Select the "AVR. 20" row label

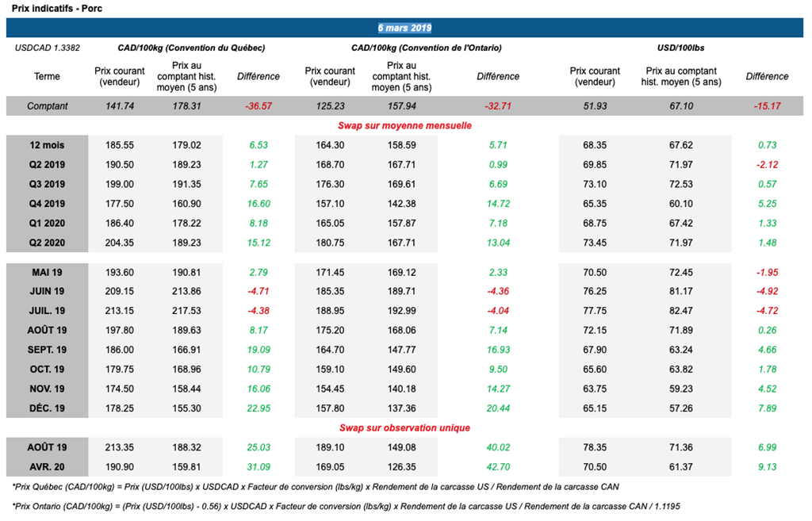[x=47, y=466]
